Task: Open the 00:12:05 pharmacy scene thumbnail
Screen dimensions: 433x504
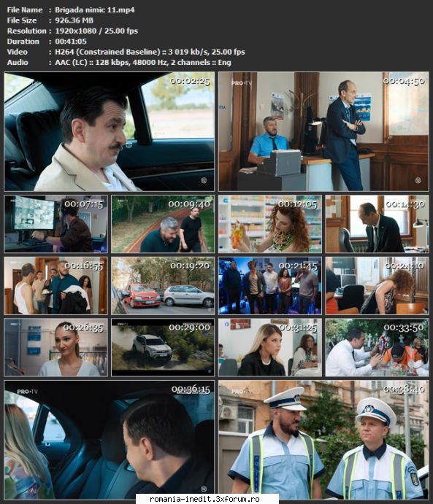Action: (x=270, y=224)
